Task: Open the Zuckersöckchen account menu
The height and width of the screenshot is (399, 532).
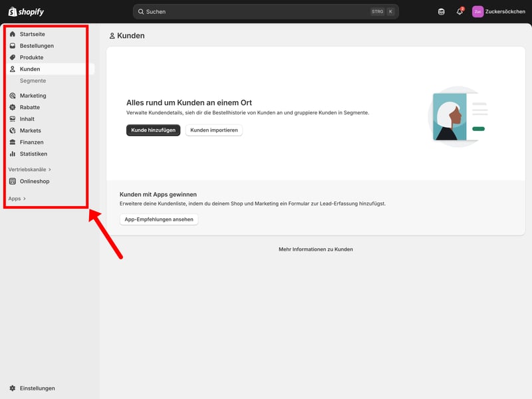Action: pos(498,11)
